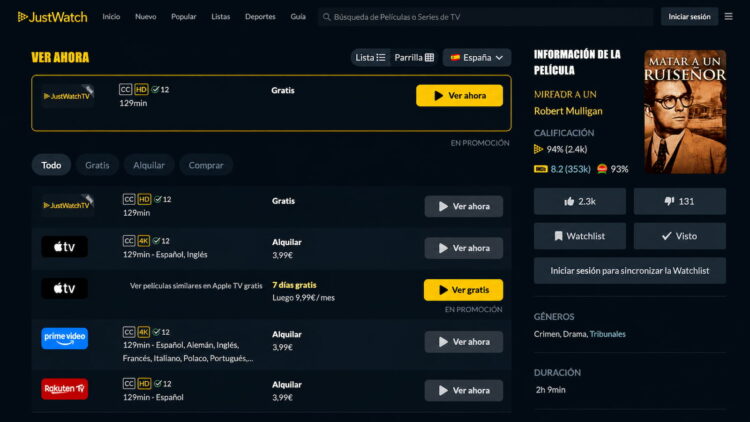Open the Tribunales genre link

click(607, 334)
